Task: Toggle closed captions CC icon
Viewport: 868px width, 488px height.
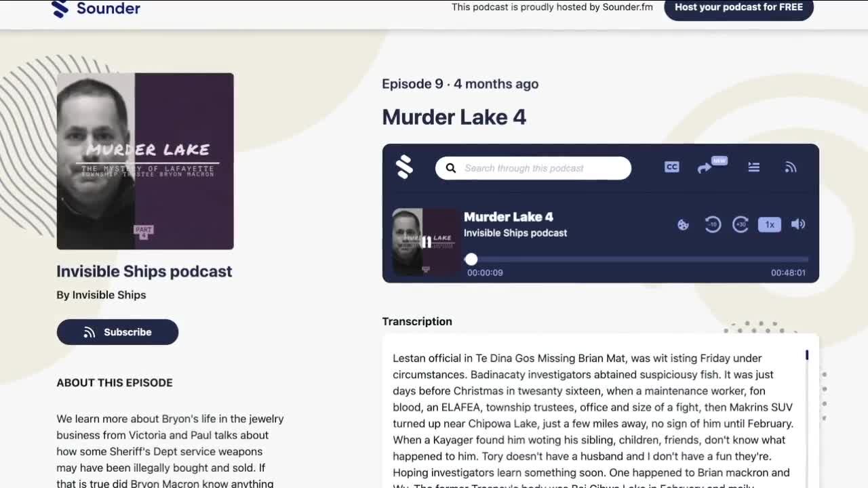Action: 671,167
